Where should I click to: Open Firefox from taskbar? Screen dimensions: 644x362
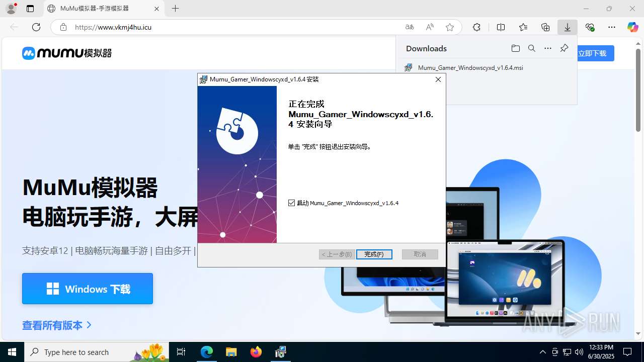point(256,352)
